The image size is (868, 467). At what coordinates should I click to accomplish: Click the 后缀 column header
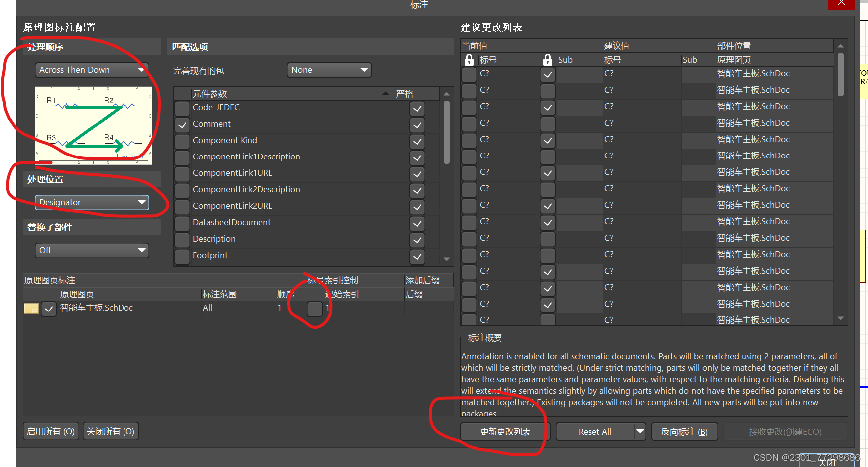(x=428, y=294)
